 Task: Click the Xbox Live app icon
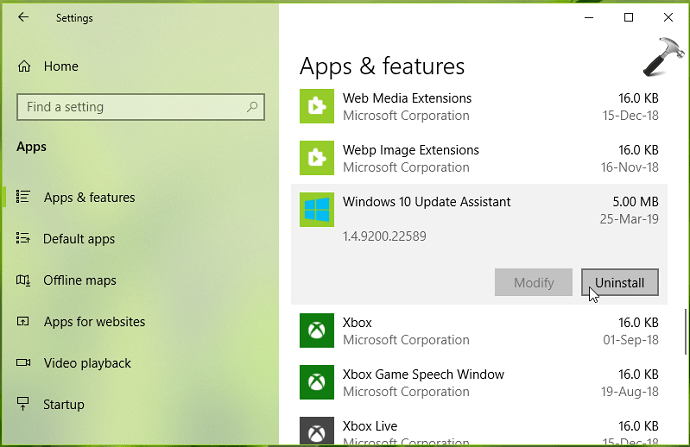point(317,431)
